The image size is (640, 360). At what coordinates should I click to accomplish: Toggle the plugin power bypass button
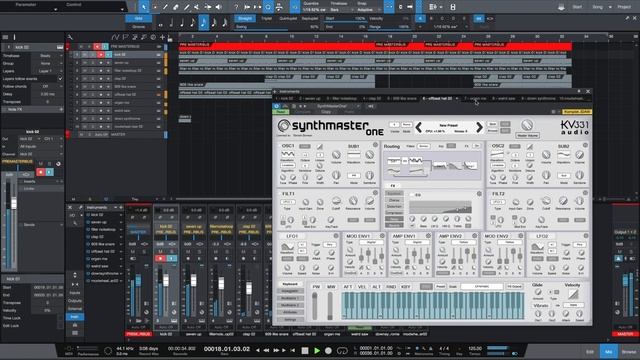[x=276, y=106]
